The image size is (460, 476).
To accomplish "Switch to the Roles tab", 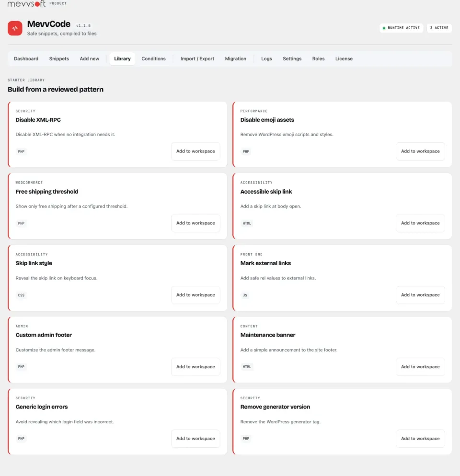I will (318, 58).
